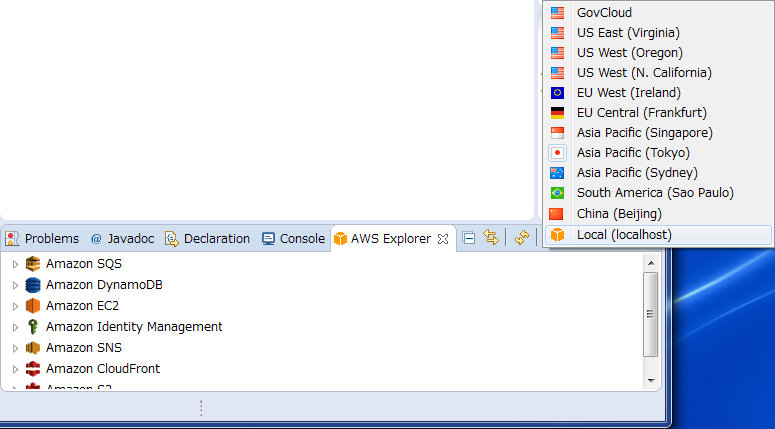The width and height of the screenshot is (775, 429).
Task: Click the scrollbar down arrow
Action: coord(651,381)
